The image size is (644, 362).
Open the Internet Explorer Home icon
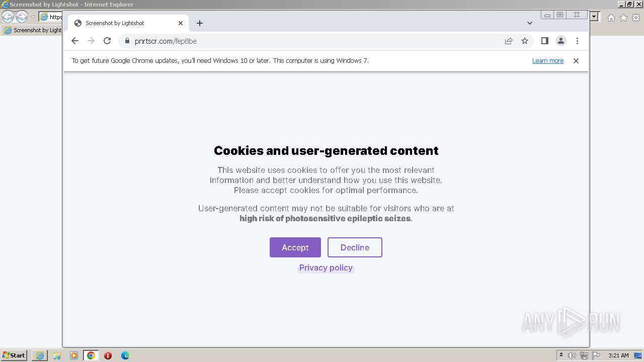point(611,18)
